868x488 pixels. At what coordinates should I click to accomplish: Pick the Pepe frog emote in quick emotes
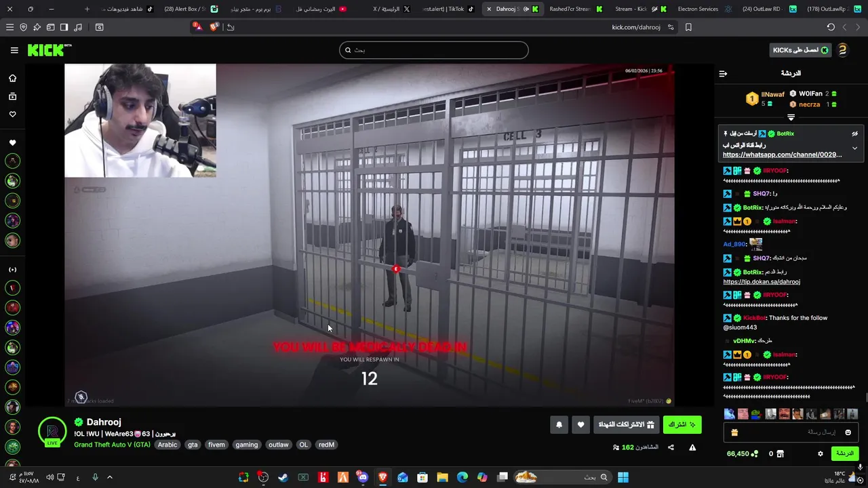pyautogui.click(x=756, y=413)
